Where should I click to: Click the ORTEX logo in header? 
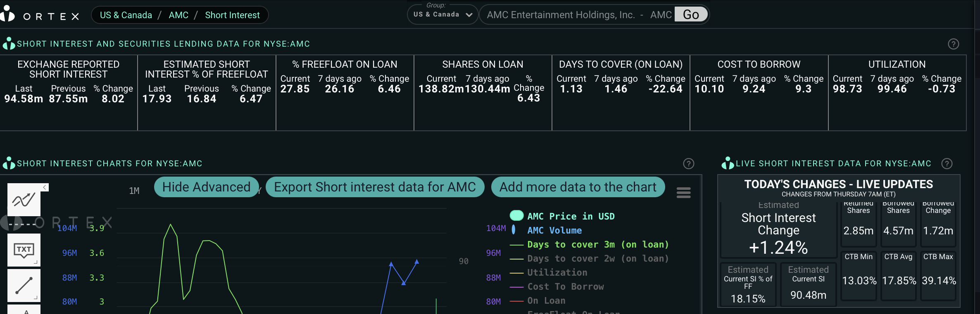click(40, 15)
